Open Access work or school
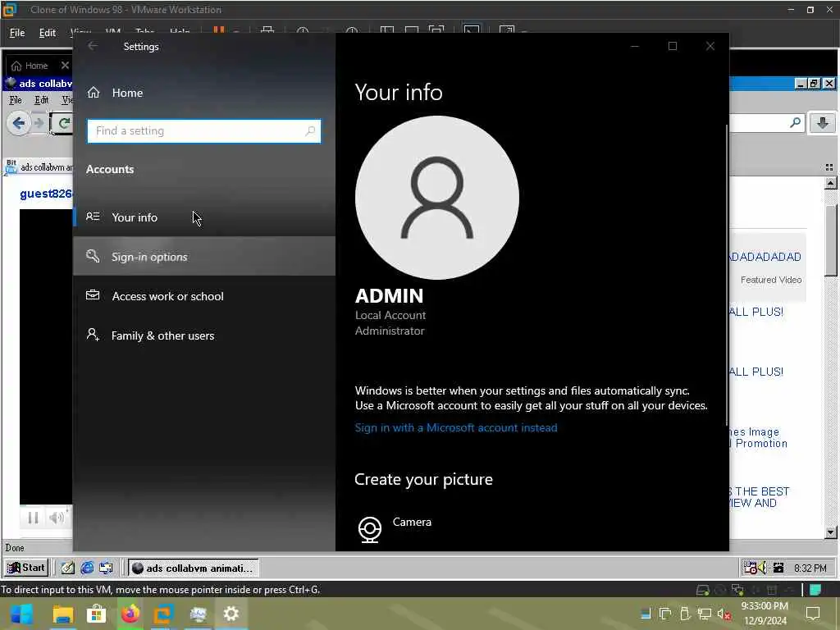840x630 pixels. click(x=204, y=295)
